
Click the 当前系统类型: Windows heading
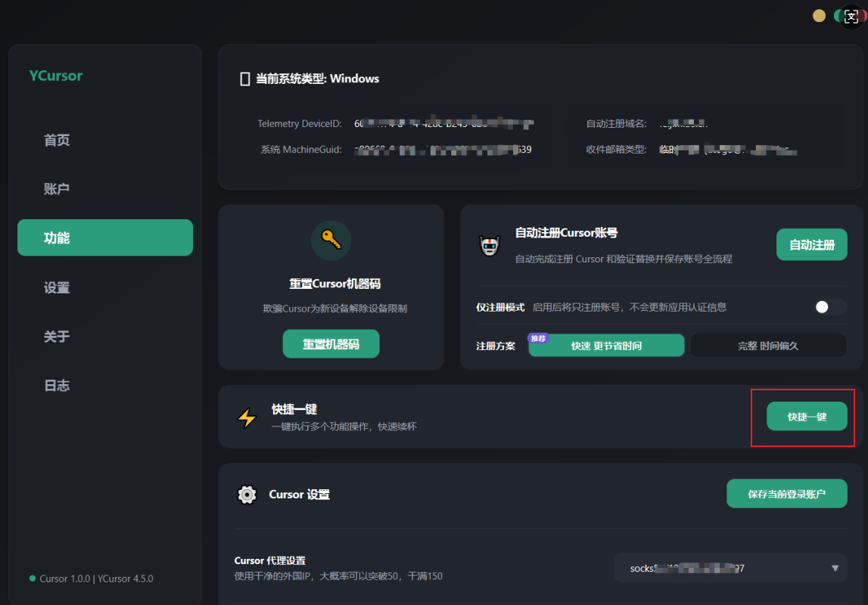coord(317,79)
